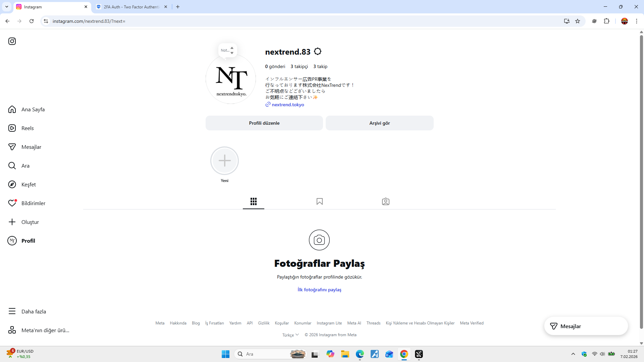Open the Chrome profile avatar
This screenshot has width=644, height=362.
[x=625, y=21]
